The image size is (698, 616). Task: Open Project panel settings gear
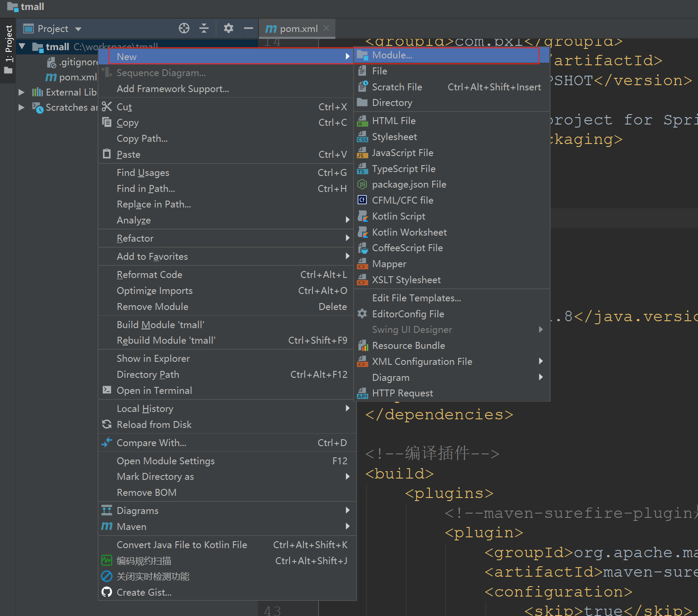point(229,29)
